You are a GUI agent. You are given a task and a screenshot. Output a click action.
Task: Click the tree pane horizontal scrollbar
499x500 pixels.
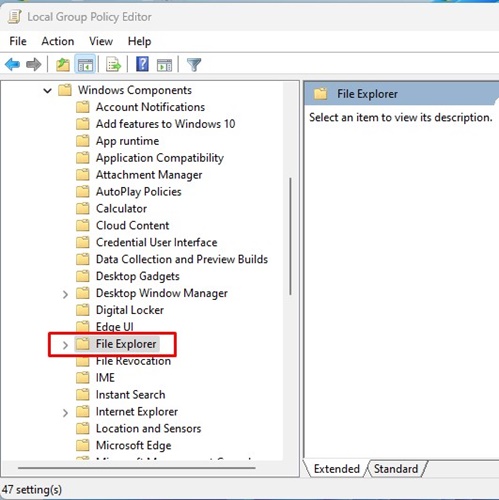[x=137, y=468]
